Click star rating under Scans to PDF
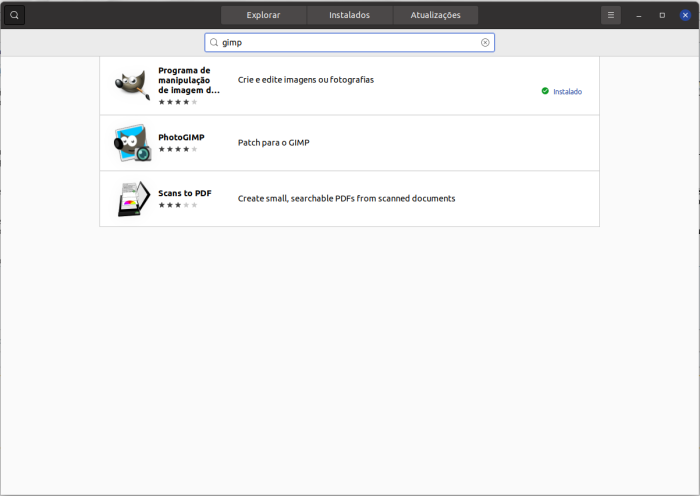 point(178,205)
